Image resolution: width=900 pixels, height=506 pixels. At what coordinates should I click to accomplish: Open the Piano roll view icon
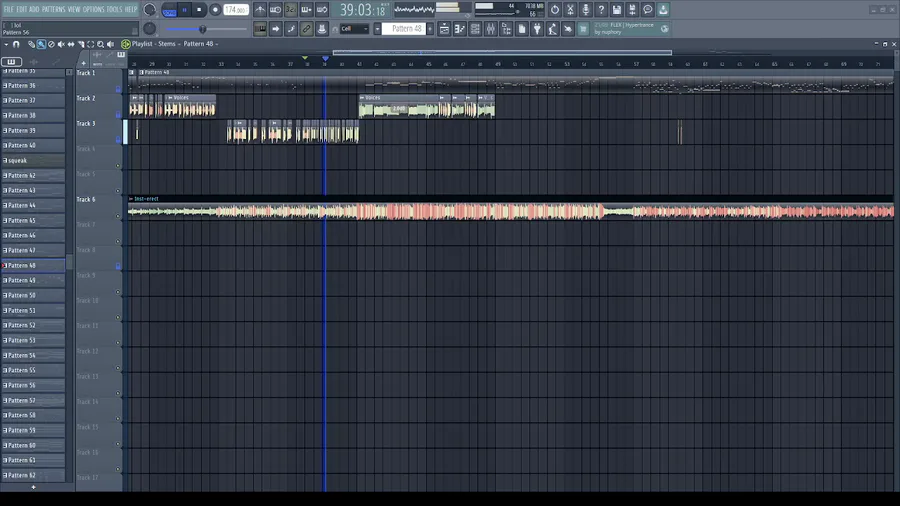pyautogui.click(x=460, y=29)
